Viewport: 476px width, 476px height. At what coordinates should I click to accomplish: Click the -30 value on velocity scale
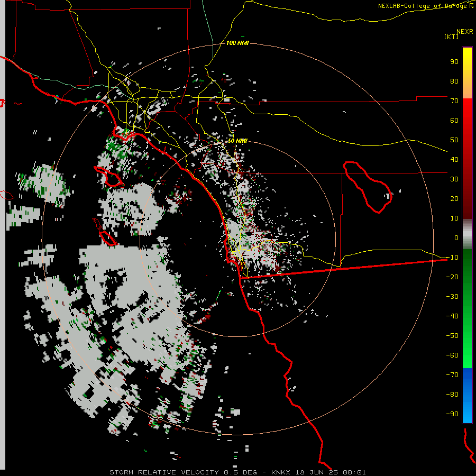pos(452,297)
